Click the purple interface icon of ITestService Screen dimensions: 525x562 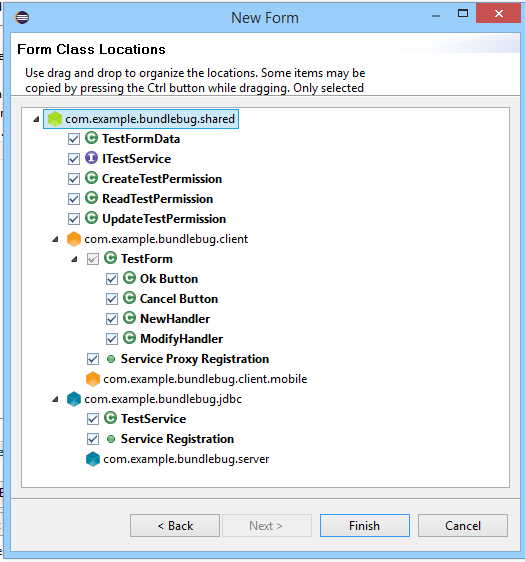pos(91,158)
